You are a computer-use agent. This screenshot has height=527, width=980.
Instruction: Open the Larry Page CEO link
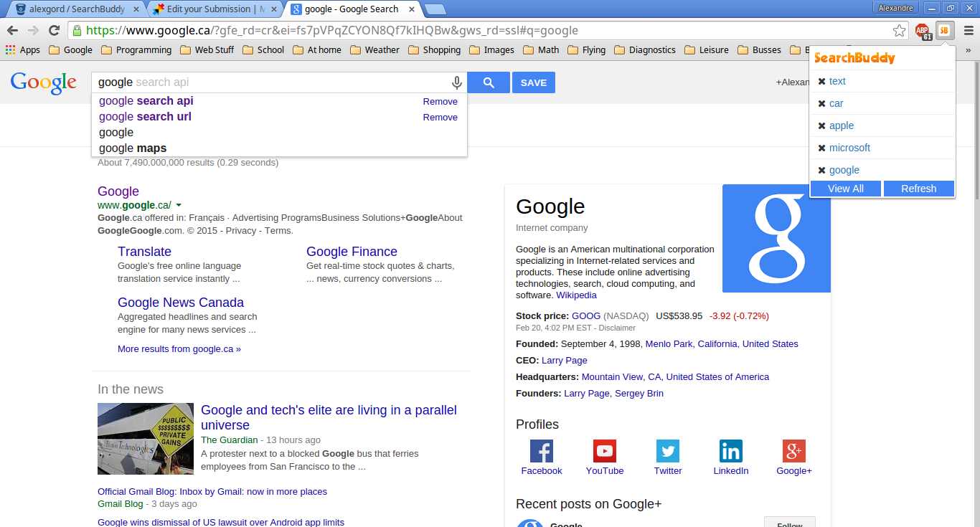[x=564, y=361]
